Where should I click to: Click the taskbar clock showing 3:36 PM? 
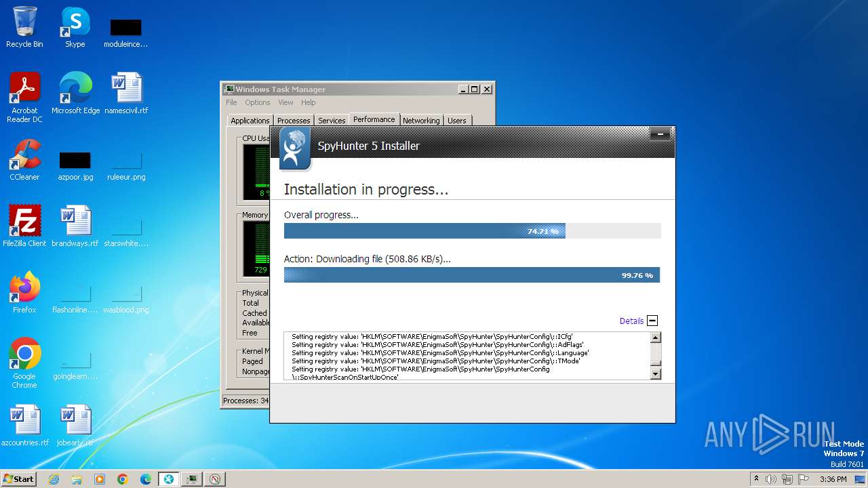pos(833,479)
